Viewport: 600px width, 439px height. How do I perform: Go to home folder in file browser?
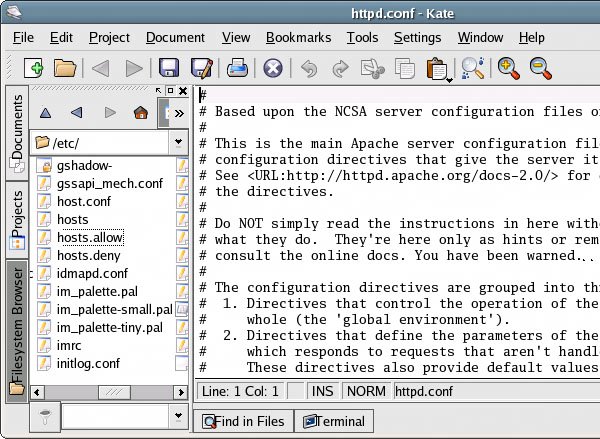[x=140, y=113]
